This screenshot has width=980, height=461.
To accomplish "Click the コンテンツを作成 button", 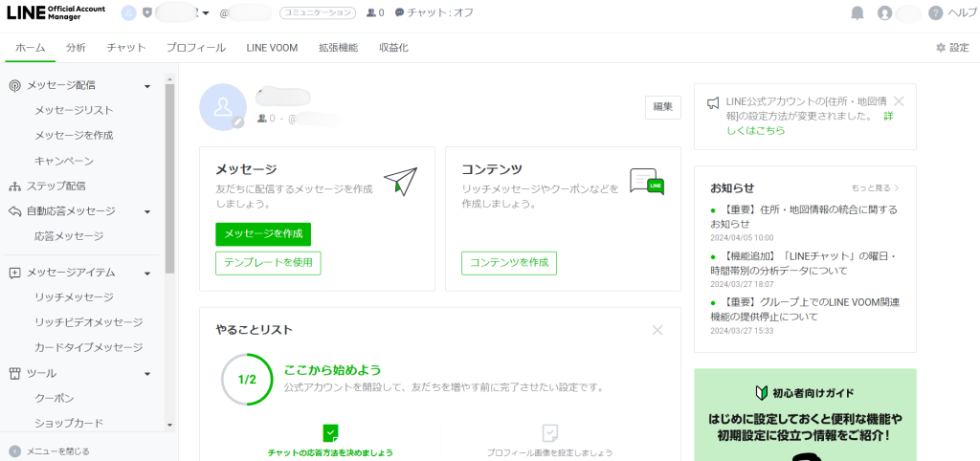I will tap(509, 263).
